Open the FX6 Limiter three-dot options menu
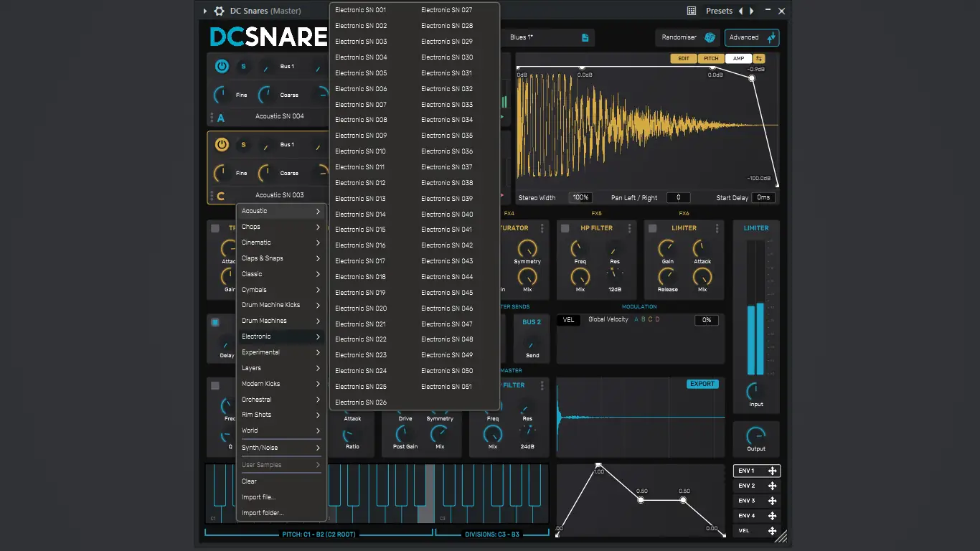Viewport: 980px width, 551px height. tap(717, 228)
